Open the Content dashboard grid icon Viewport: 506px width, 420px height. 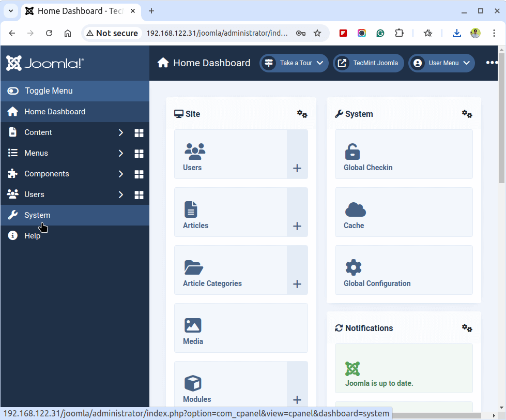point(139,133)
